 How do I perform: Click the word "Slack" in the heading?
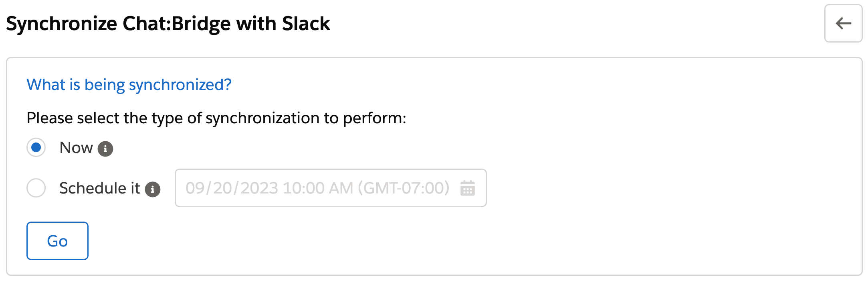click(306, 24)
